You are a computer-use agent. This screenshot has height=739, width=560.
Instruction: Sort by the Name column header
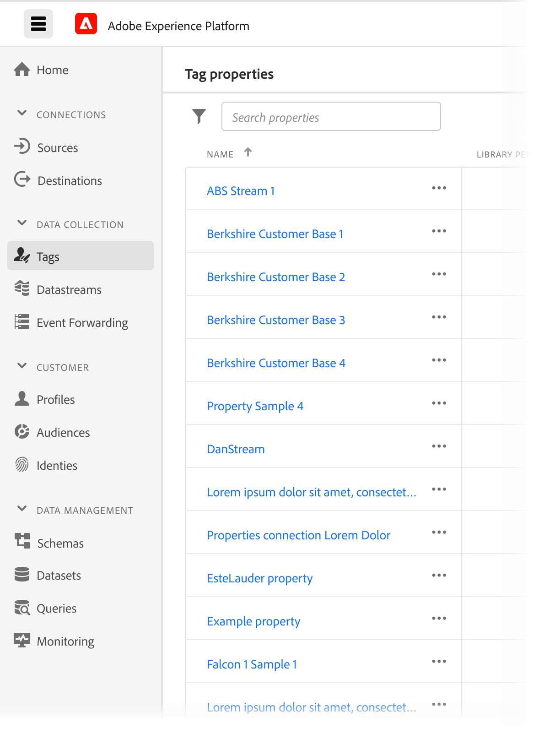[x=220, y=155]
